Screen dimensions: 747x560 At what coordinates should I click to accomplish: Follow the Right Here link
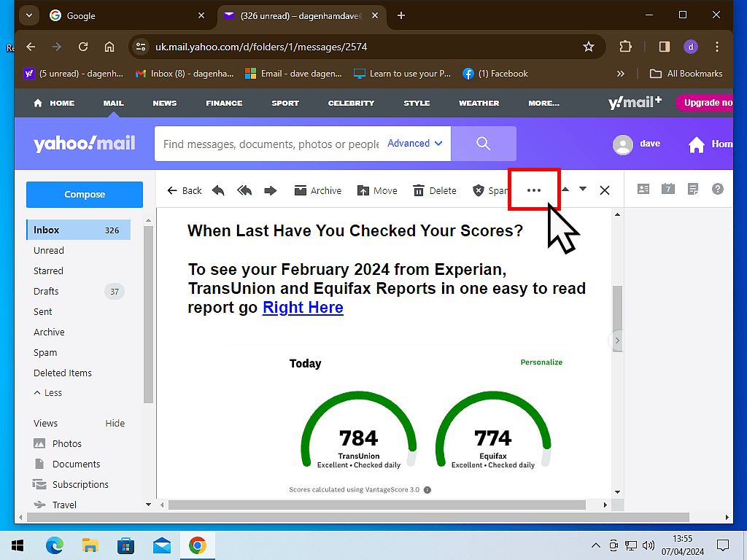click(303, 308)
